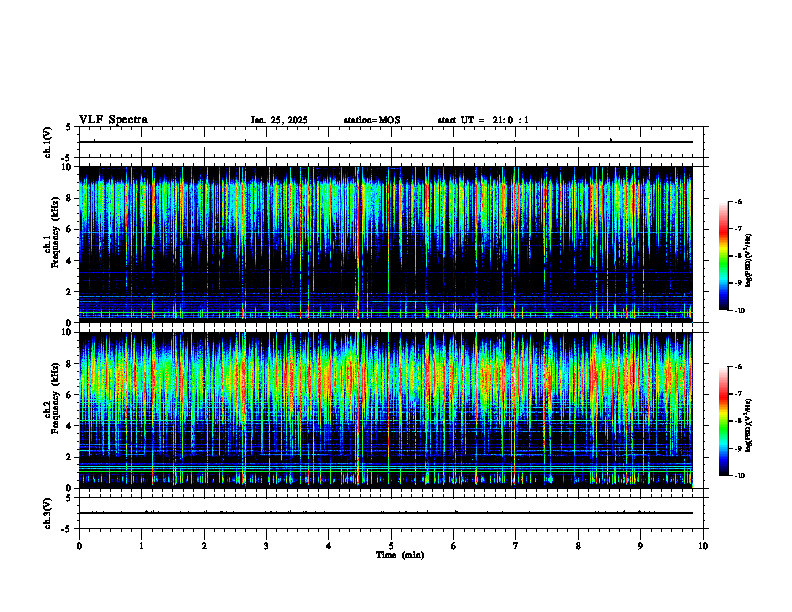
Task: Click inside the ch.2 spectrogram panel
Action: (x=385, y=410)
